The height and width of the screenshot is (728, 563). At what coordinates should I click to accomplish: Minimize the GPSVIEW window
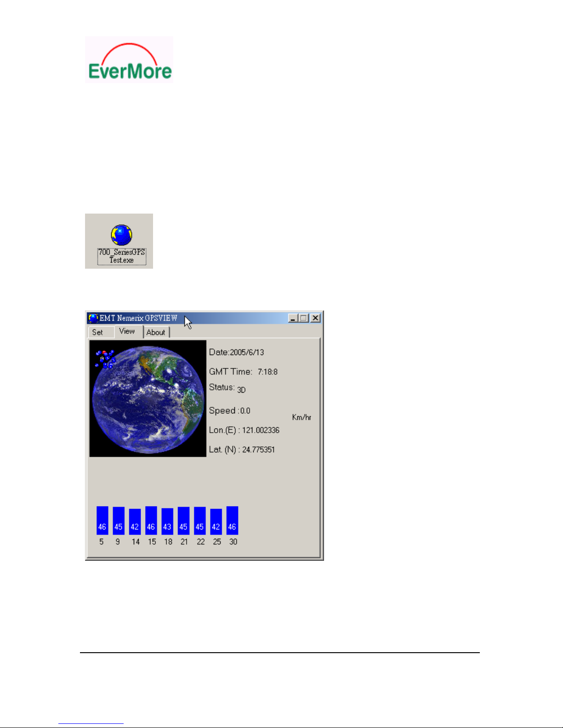tap(293, 318)
